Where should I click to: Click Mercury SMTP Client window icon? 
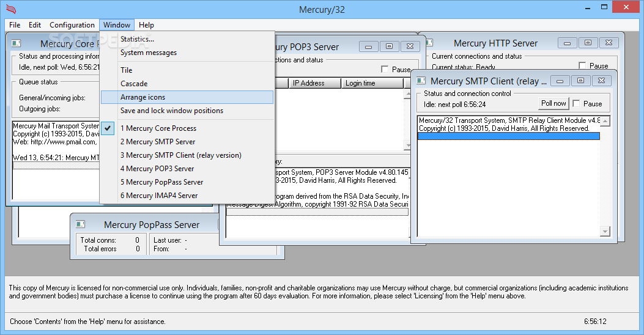pos(421,81)
